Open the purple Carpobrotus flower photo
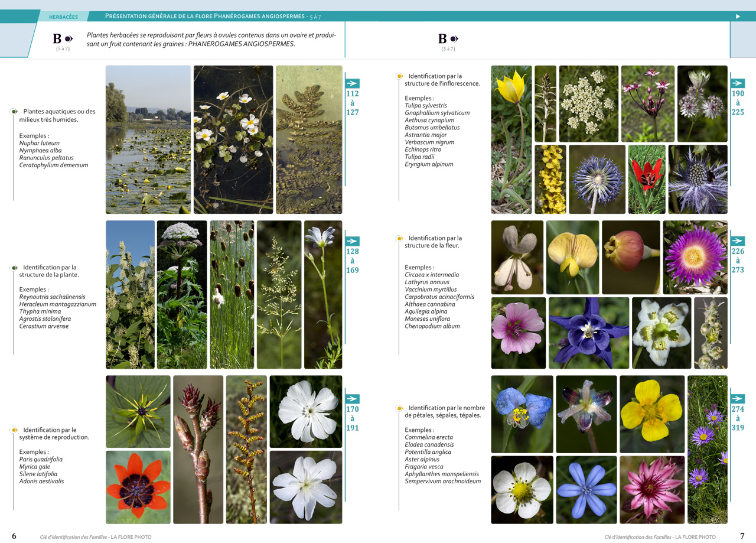Viewport: 756px width, 543px height. click(x=695, y=257)
